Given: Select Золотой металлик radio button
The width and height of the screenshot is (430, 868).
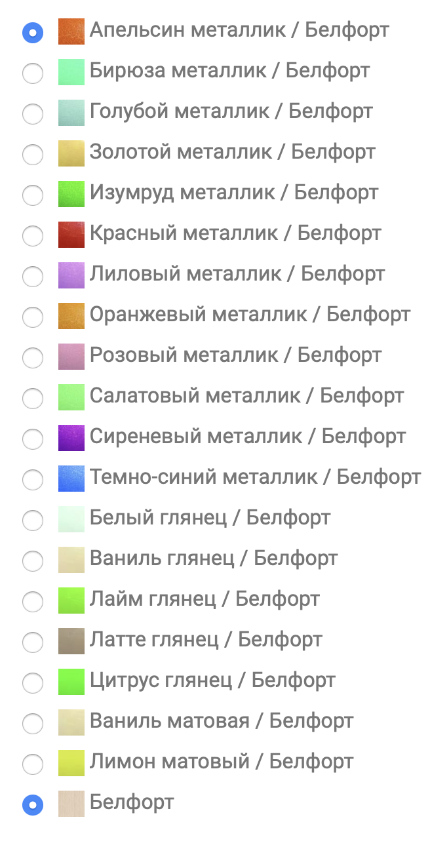Looking at the screenshot, I should pyautogui.click(x=33, y=155).
